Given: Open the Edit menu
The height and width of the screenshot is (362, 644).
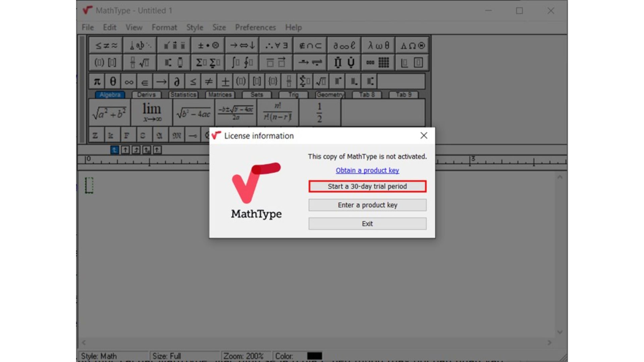Looking at the screenshot, I should coord(109,27).
